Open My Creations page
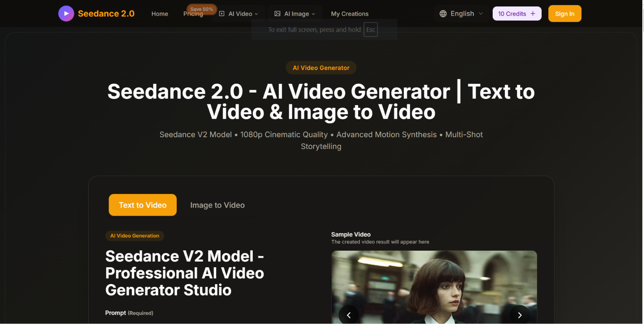Image resolution: width=644 pixels, height=324 pixels. (x=350, y=14)
